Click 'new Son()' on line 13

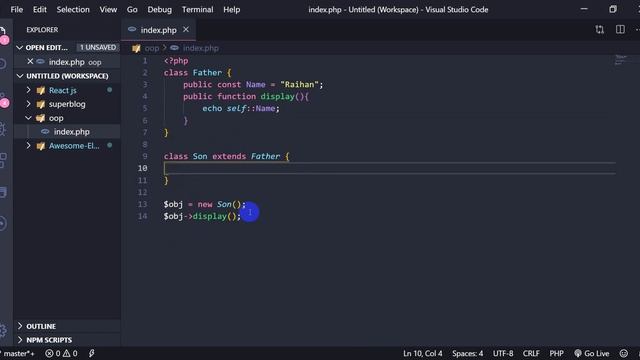click(x=220, y=204)
